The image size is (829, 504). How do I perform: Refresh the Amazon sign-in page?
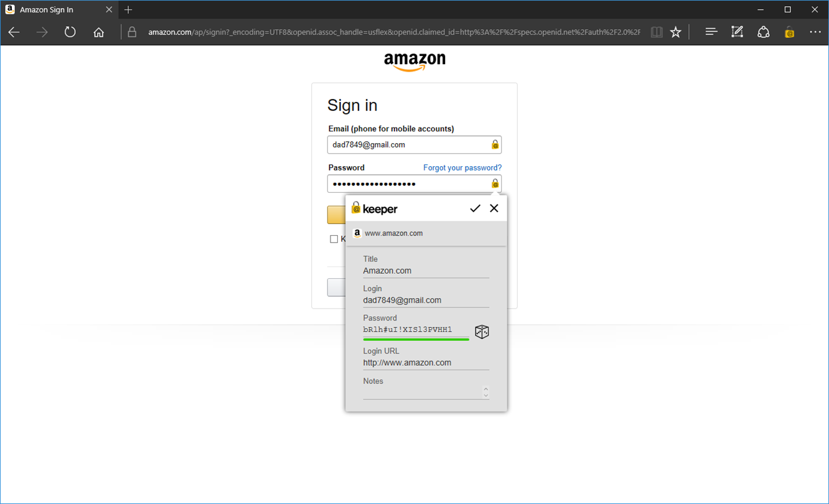70,32
